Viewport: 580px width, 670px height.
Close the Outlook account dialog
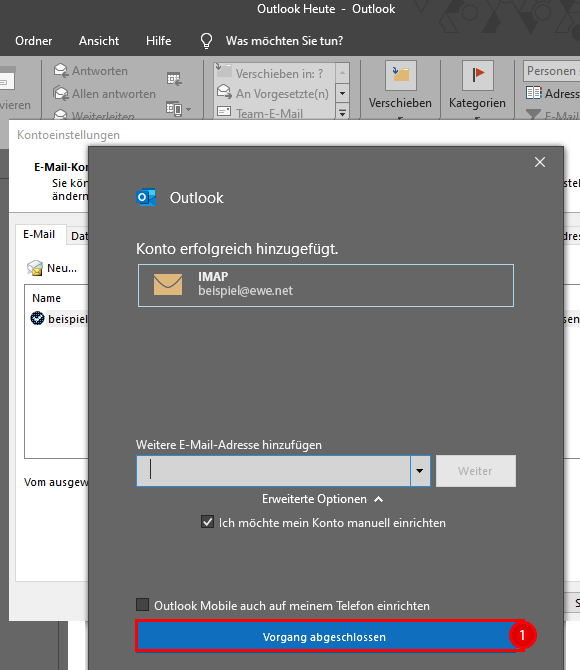coord(540,162)
